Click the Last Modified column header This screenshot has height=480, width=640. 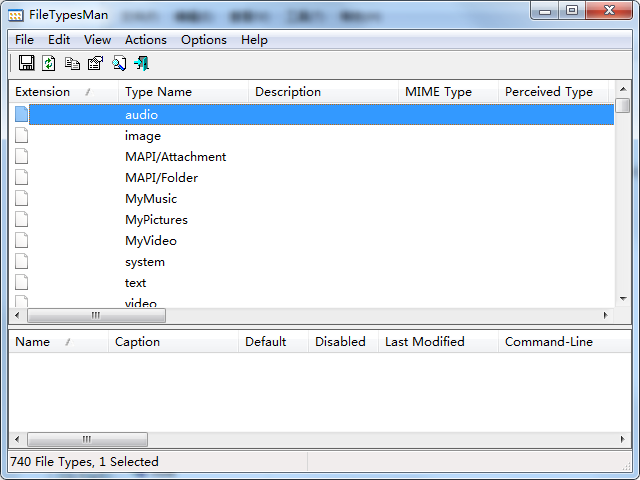pyautogui.click(x=438, y=342)
